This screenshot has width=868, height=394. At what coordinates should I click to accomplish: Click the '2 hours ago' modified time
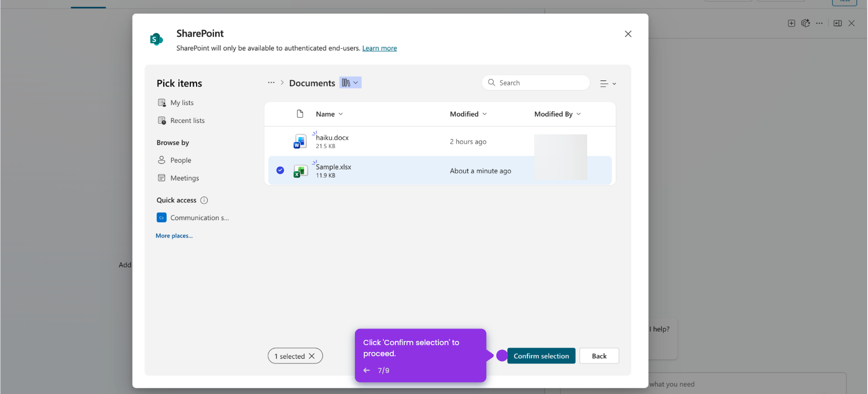coord(468,142)
